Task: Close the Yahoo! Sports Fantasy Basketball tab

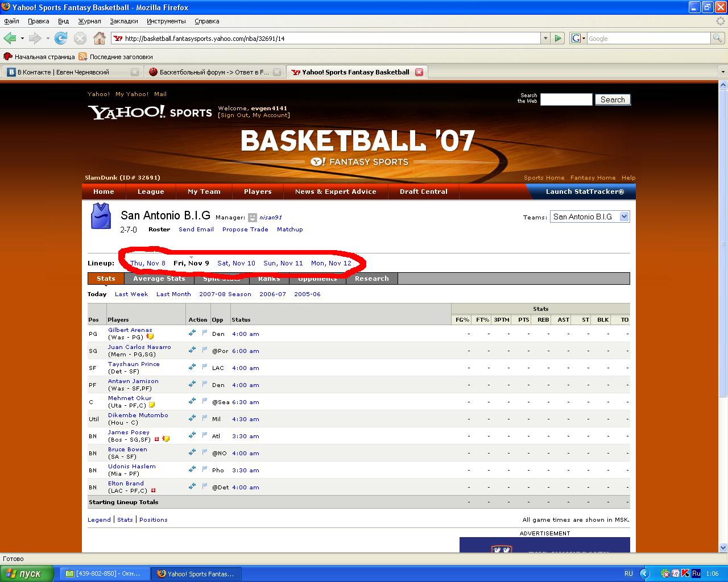Action: [419, 72]
